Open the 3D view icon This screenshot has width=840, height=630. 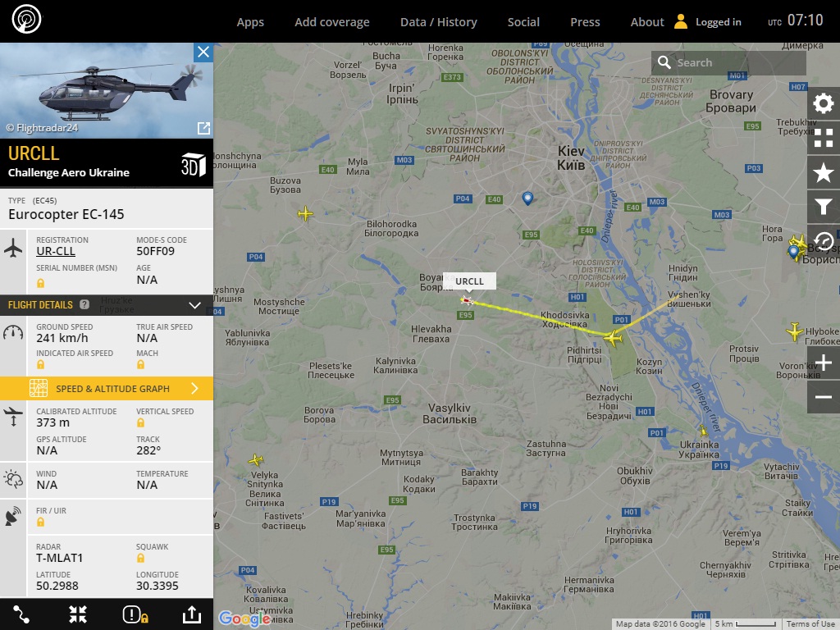[193, 165]
